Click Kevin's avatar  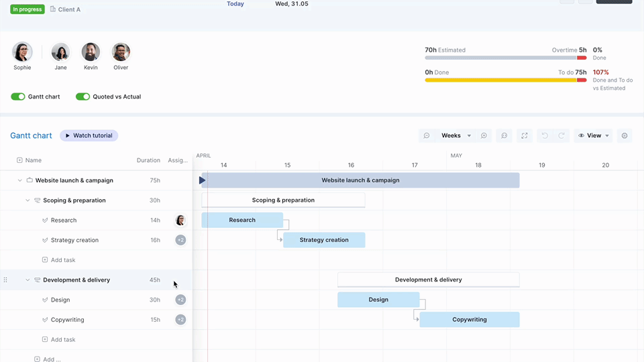pyautogui.click(x=91, y=52)
